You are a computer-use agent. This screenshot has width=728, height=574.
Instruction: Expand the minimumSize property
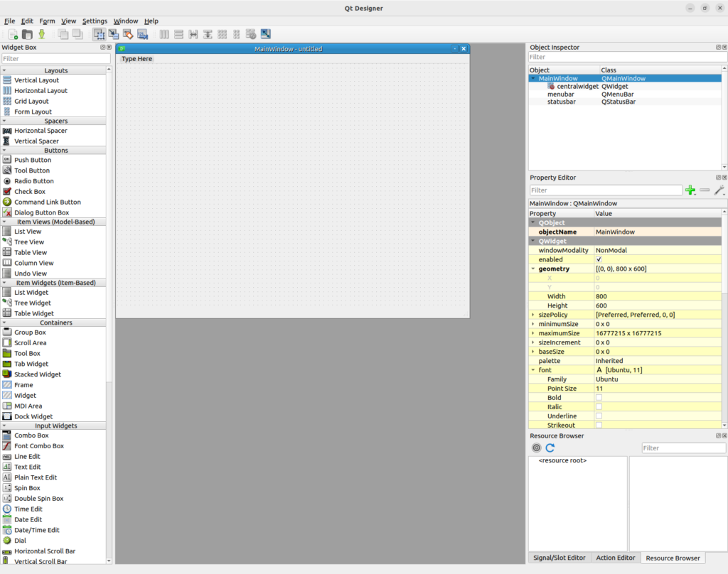click(533, 324)
